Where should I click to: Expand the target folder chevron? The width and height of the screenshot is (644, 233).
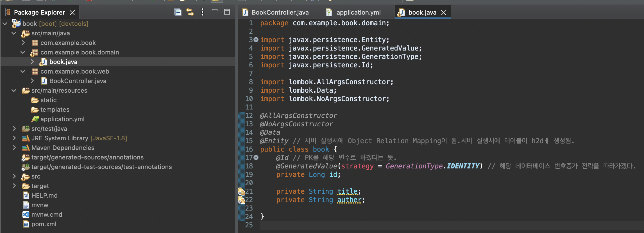(14, 186)
